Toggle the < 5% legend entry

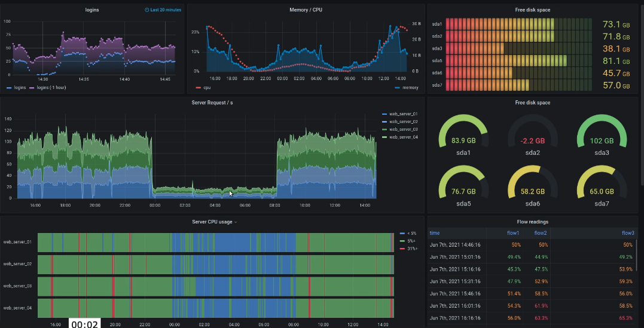pos(411,233)
